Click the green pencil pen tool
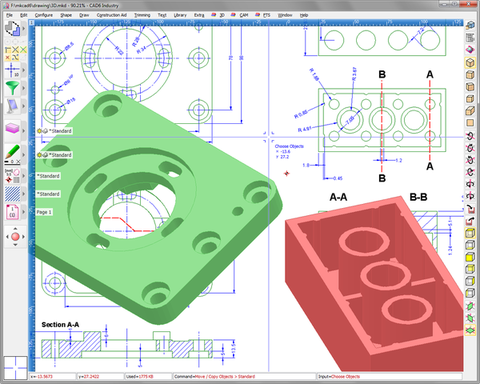Image resolution: width=480 pixels, height=384 pixels. tap(12, 152)
